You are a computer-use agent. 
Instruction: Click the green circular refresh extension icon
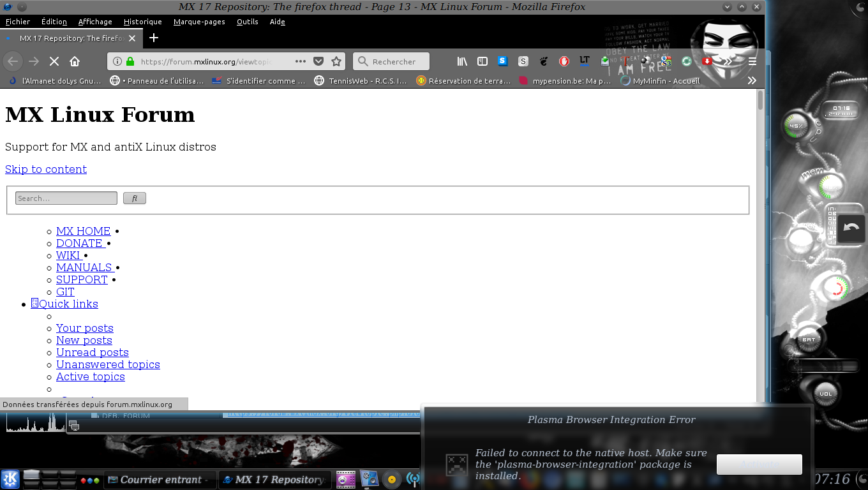687,61
